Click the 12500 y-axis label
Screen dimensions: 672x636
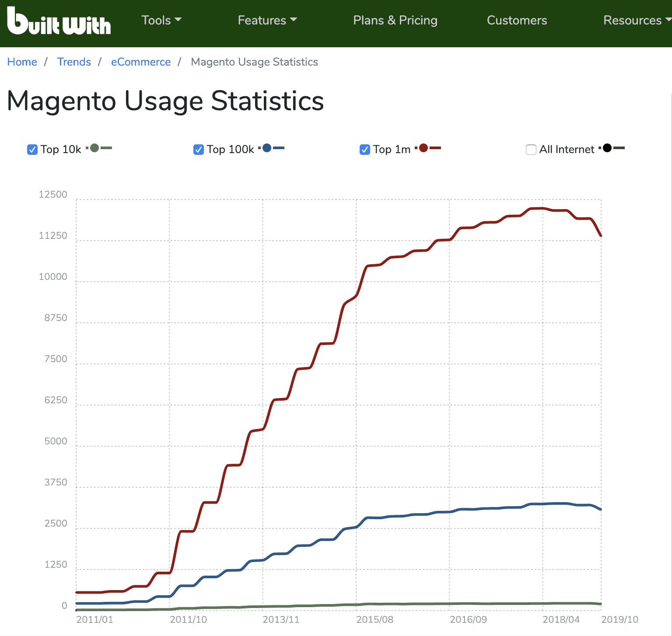point(53,195)
